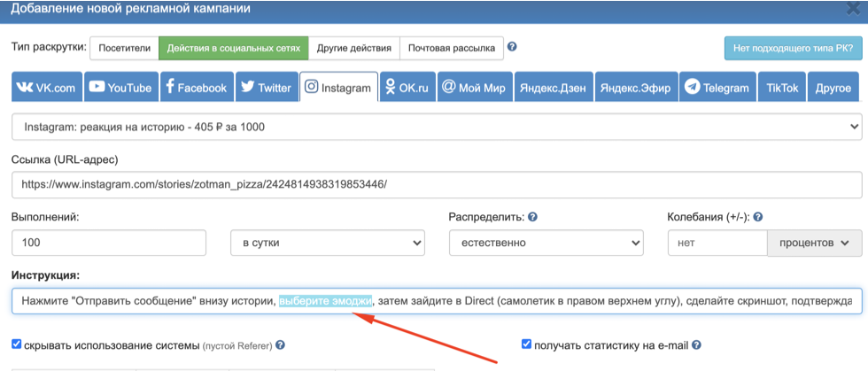Select the Почтовая рассылка option
The width and height of the screenshot is (868, 371).
tap(452, 48)
